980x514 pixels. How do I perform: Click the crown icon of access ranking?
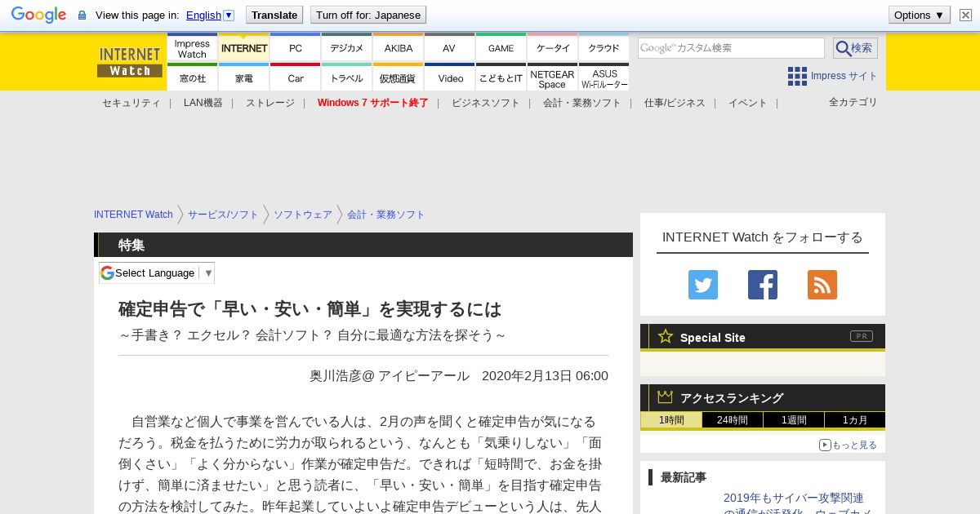[666, 397]
